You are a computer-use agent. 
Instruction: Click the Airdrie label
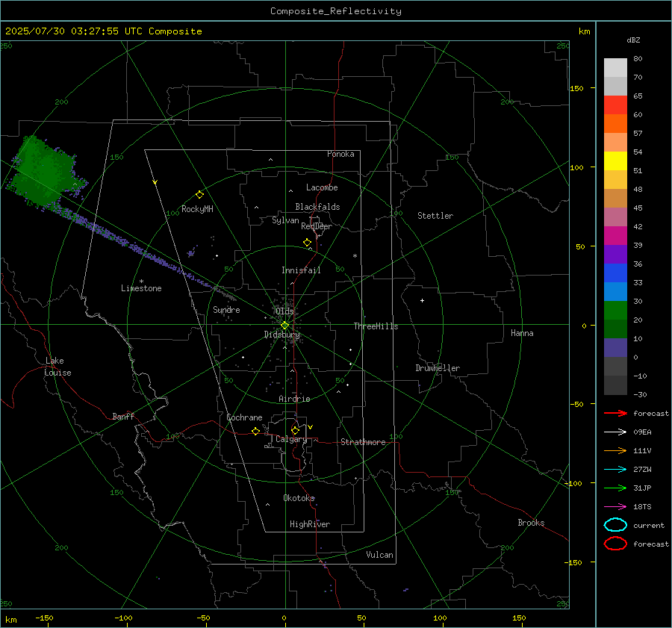[294, 399]
